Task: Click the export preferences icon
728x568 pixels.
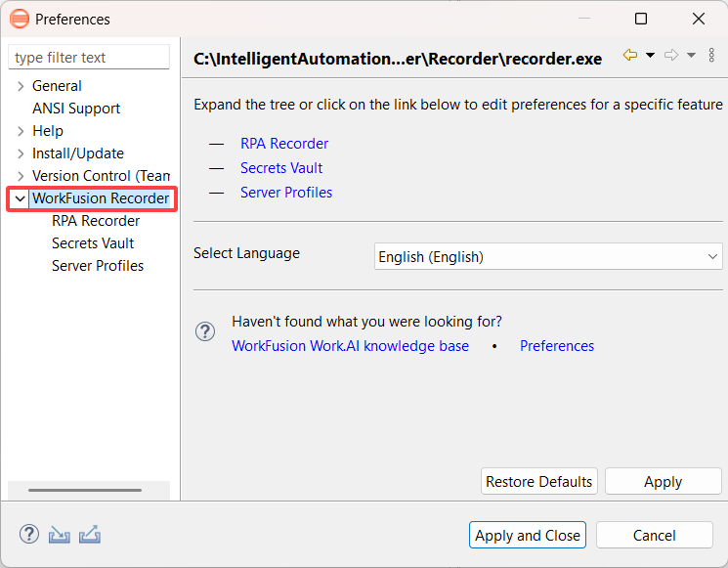Action: (x=90, y=534)
